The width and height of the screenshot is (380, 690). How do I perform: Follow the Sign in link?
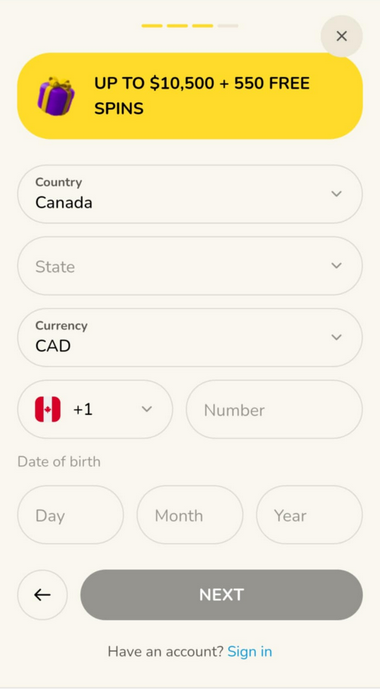(250, 651)
